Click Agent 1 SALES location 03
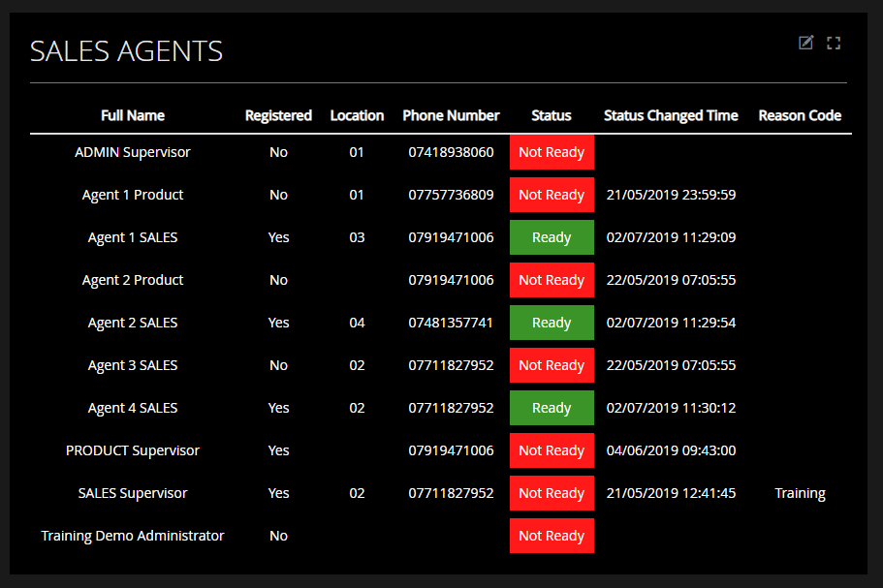The width and height of the screenshot is (883, 588). pos(357,237)
